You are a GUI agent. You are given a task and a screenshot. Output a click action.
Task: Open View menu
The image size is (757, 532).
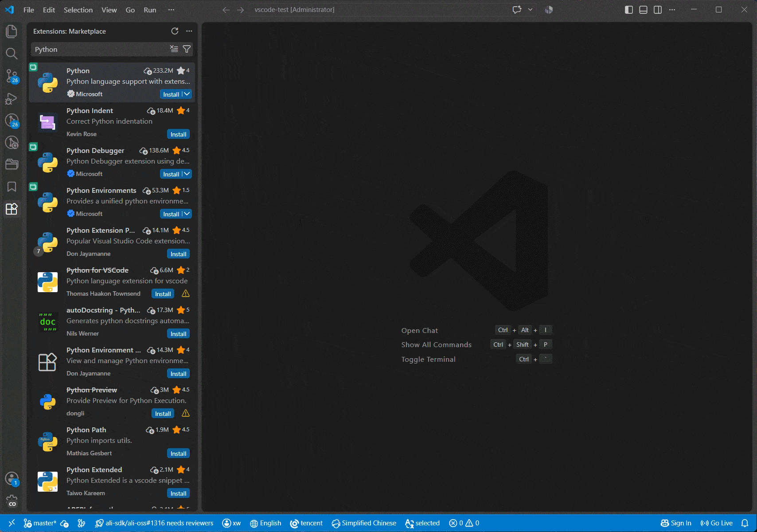coord(109,10)
